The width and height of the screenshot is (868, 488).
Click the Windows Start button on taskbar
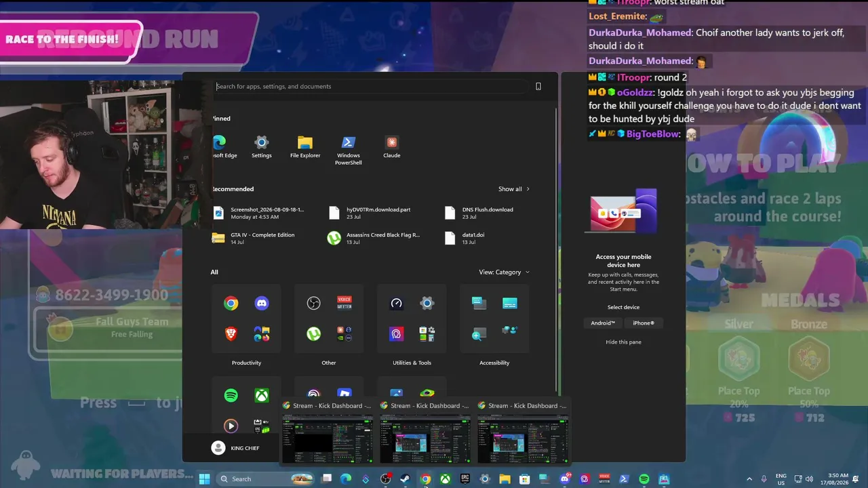[204, 479]
